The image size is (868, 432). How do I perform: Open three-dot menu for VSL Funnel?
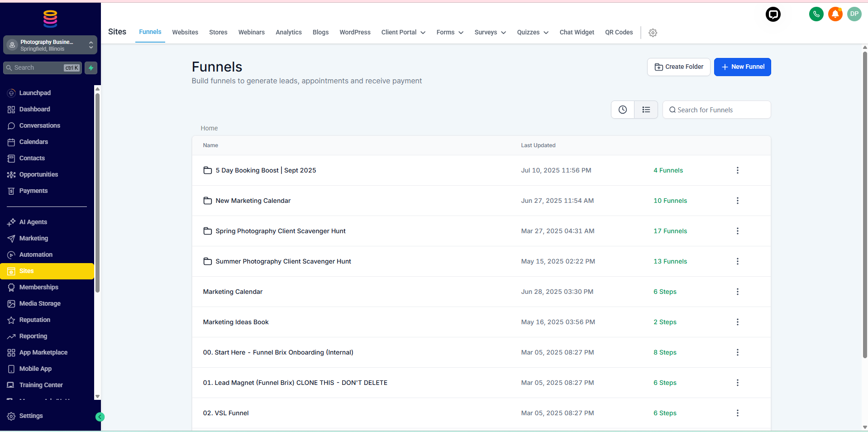(737, 413)
